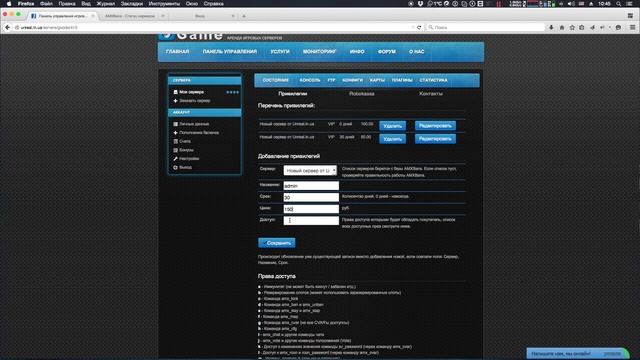Screen dimensions: 640x360
Task: Go to ГЛАВНАЯ in main navigation
Action: [178, 52]
